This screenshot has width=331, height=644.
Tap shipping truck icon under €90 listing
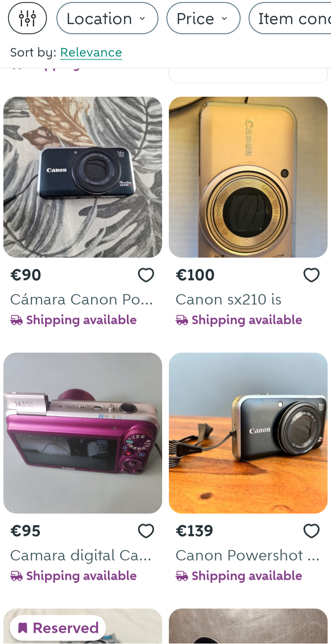[16, 320]
